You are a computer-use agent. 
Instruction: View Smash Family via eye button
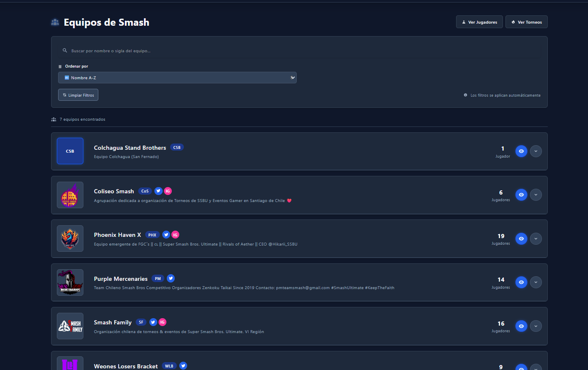521,326
